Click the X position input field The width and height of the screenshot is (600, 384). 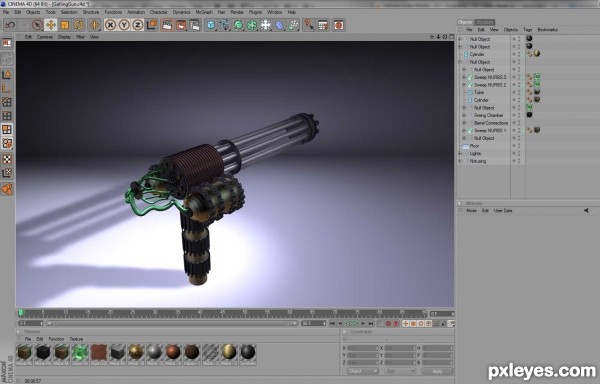click(363, 348)
